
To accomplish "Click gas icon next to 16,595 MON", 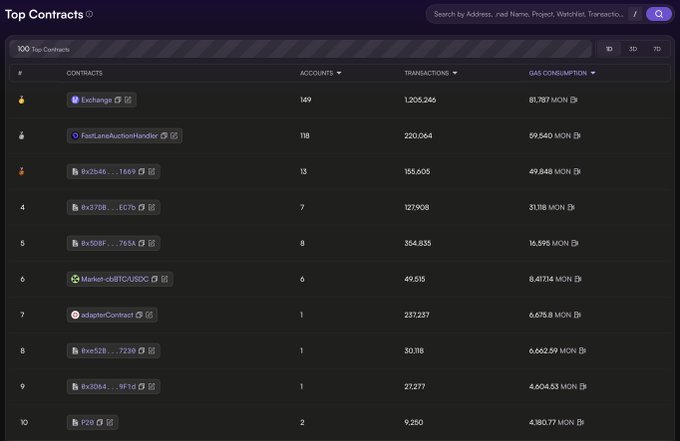I will (575, 243).
